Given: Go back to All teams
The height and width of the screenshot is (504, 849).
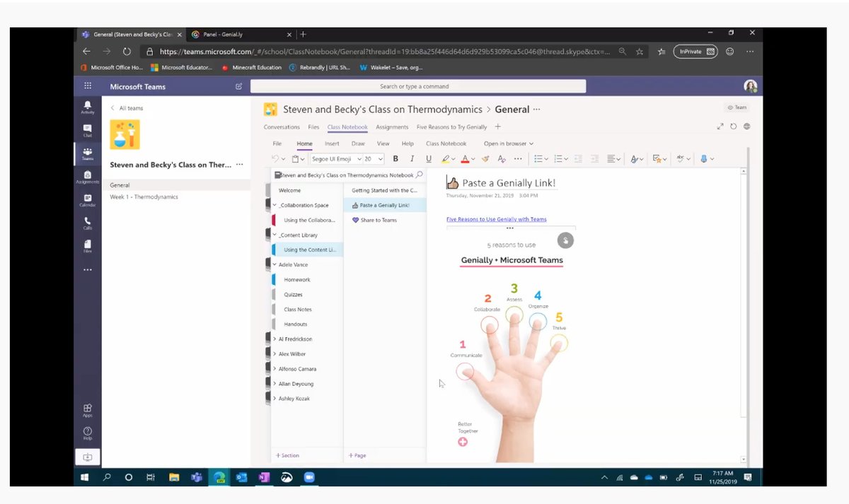Looking at the screenshot, I should coord(127,108).
